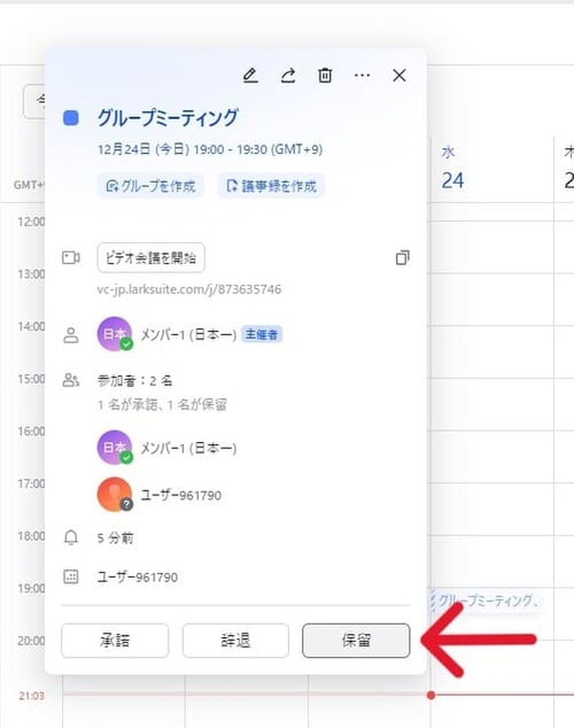Create a group via グループを作成

coord(149,185)
